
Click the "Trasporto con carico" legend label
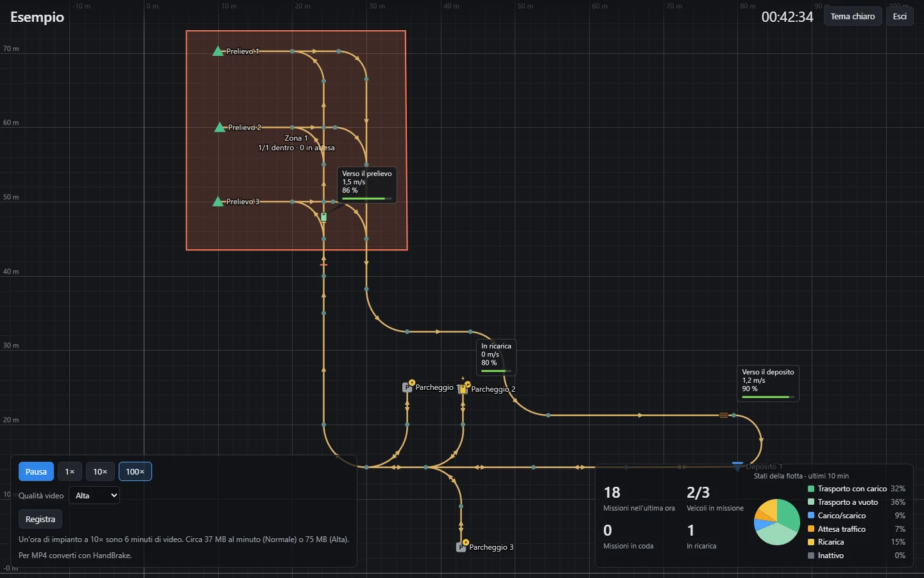click(852, 489)
